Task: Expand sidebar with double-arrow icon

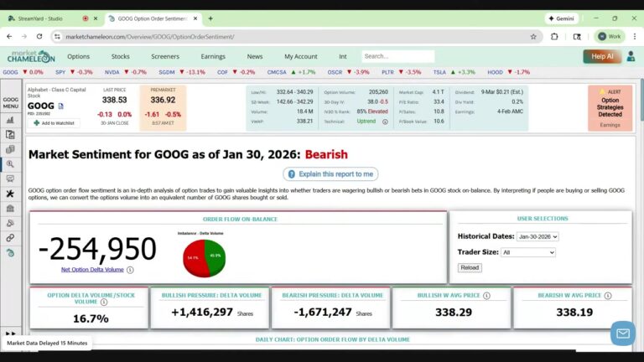Action: click(11, 334)
